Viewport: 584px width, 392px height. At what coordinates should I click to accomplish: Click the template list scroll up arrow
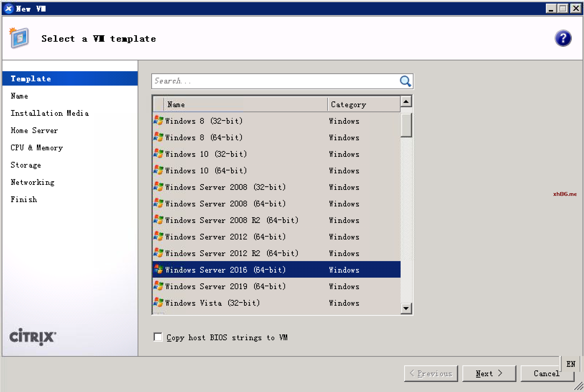[406, 101]
